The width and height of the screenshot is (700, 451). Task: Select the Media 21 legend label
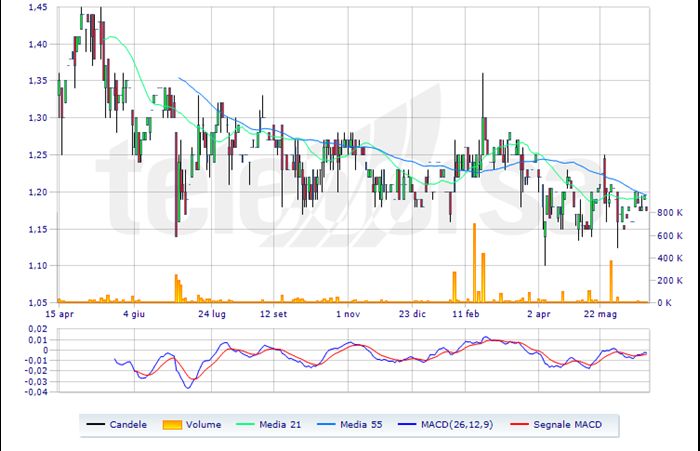tap(280, 424)
